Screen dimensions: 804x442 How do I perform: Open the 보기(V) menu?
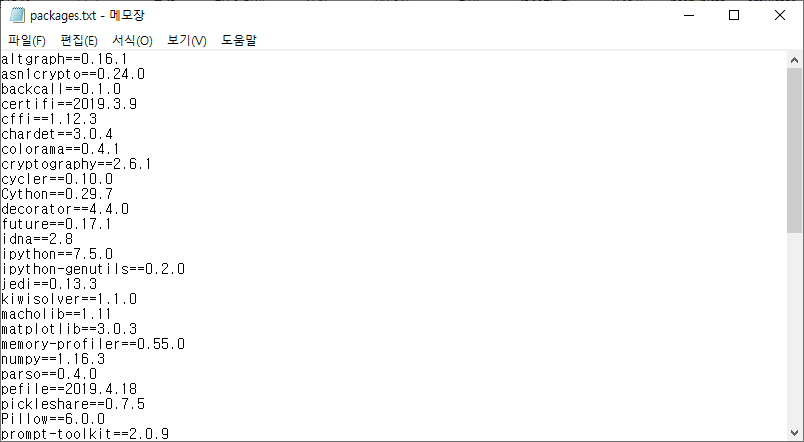pos(187,41)
